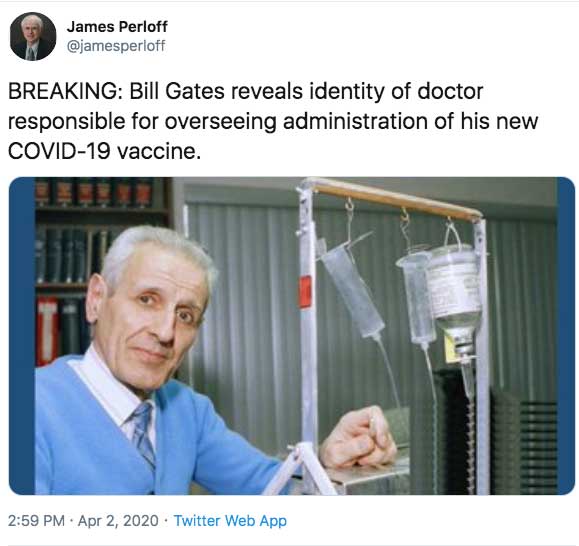
Task: Click the red tag on the metal stand
Action: (x=305, y=292)
